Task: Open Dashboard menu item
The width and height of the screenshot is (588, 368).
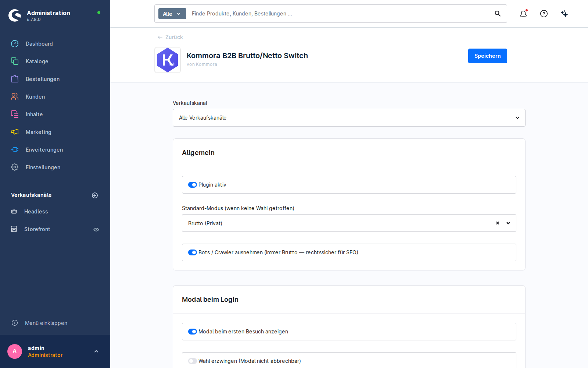Action: (x=39, y=44)
